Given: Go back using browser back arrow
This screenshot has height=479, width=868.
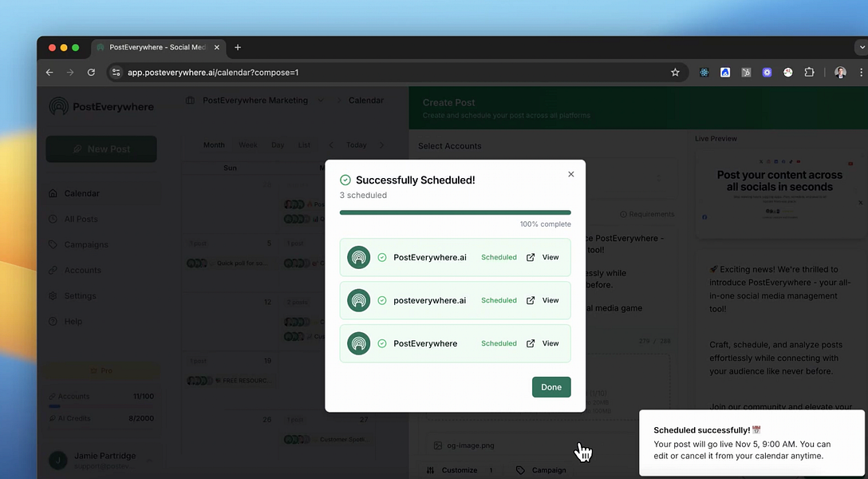Looking at the screenshot, I should (49, 73).
